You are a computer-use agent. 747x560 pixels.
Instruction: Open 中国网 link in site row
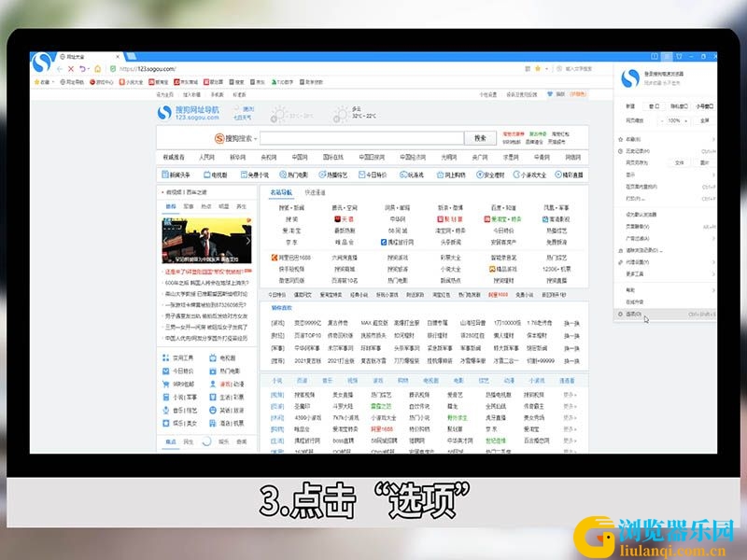pos(300,157)
